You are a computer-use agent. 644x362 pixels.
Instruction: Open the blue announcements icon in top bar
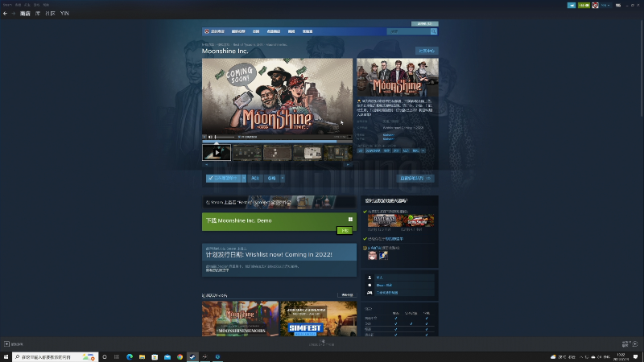[x=572, y=6]
